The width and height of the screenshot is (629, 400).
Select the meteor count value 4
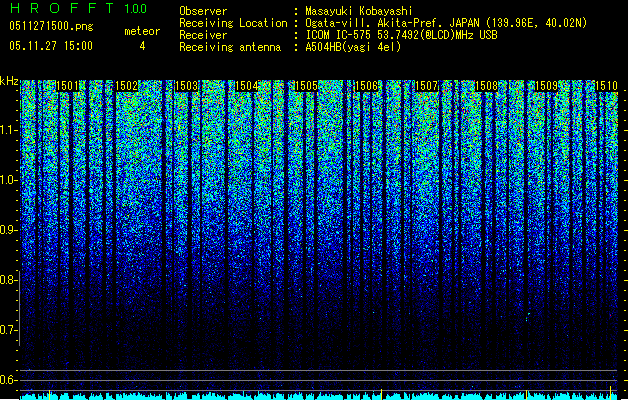pos(142,46)
